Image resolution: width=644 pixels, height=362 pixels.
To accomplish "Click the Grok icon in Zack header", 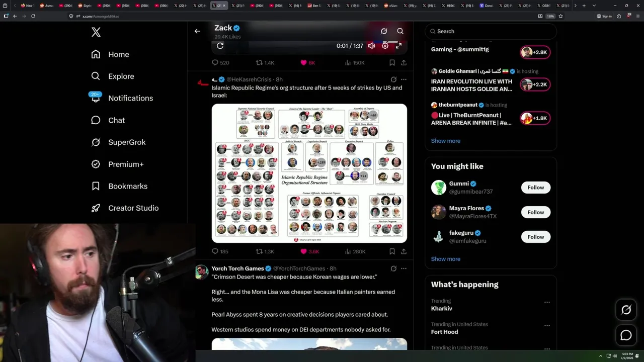I will pyautogui.click(x=384, y=31).
